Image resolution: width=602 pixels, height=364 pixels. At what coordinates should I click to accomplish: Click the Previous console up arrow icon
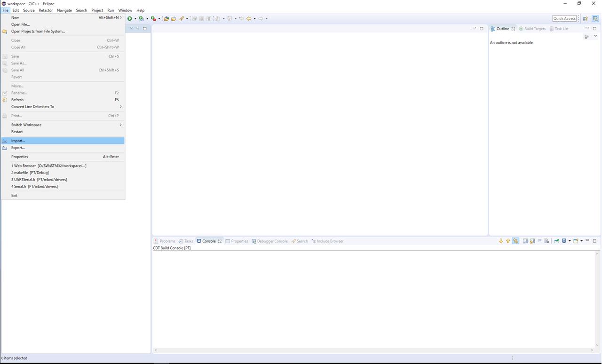coord(508,241)
